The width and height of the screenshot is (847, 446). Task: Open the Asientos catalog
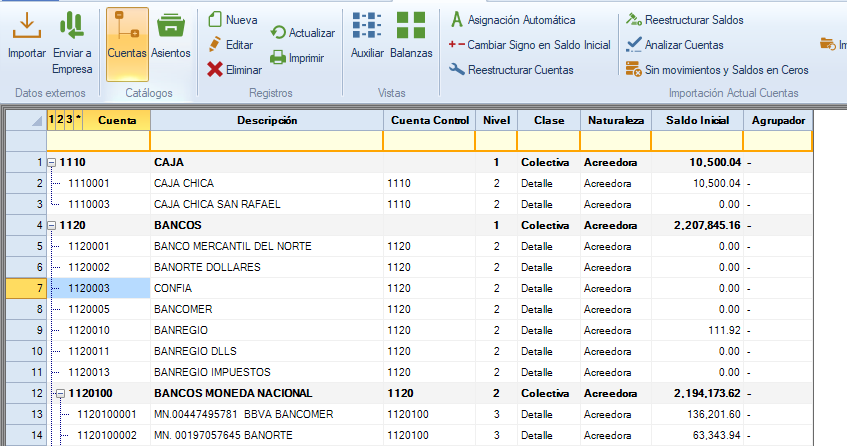(x=171, y=27)
